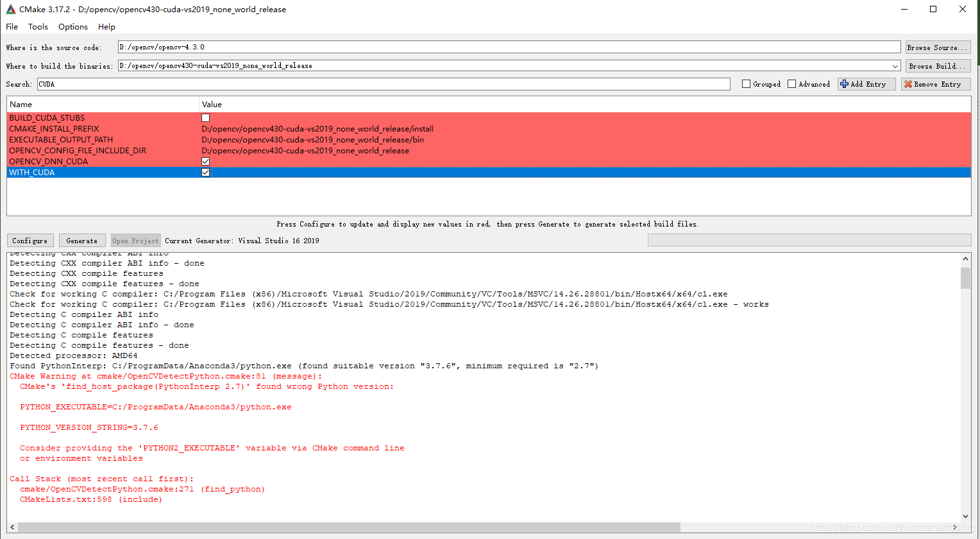Image resolution: width=980 pixels, height=539 pixels.
Task: Select the OPENCV_CONFIG_FILE_INCLUDE_DIR entry
Action: (x=78, y=151)
